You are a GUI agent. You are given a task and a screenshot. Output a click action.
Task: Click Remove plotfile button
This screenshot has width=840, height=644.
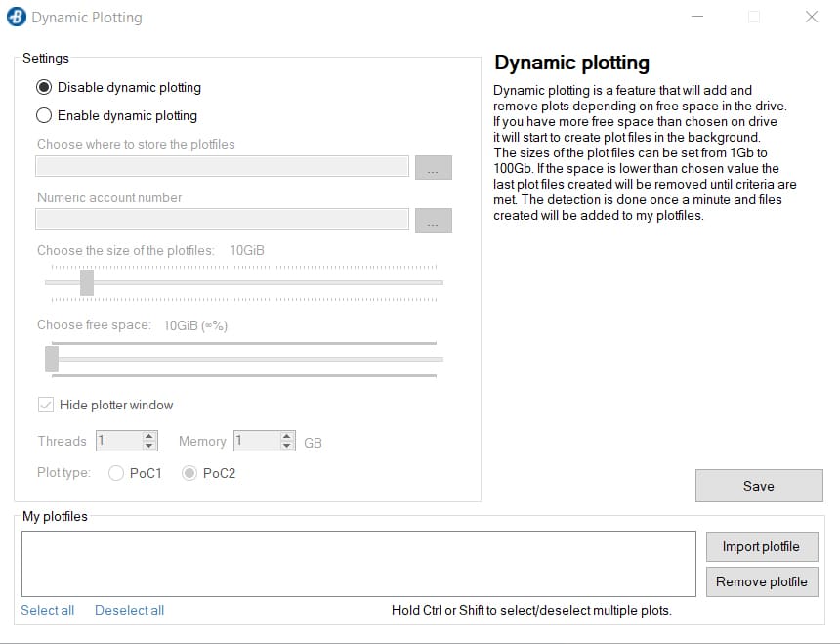(761, 581)
